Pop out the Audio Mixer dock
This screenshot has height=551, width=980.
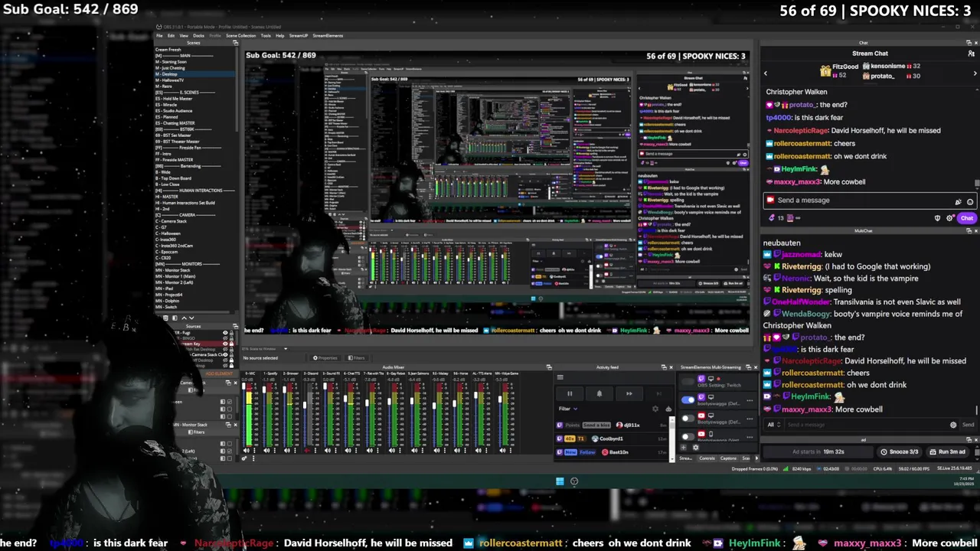[x=549, y=367]
